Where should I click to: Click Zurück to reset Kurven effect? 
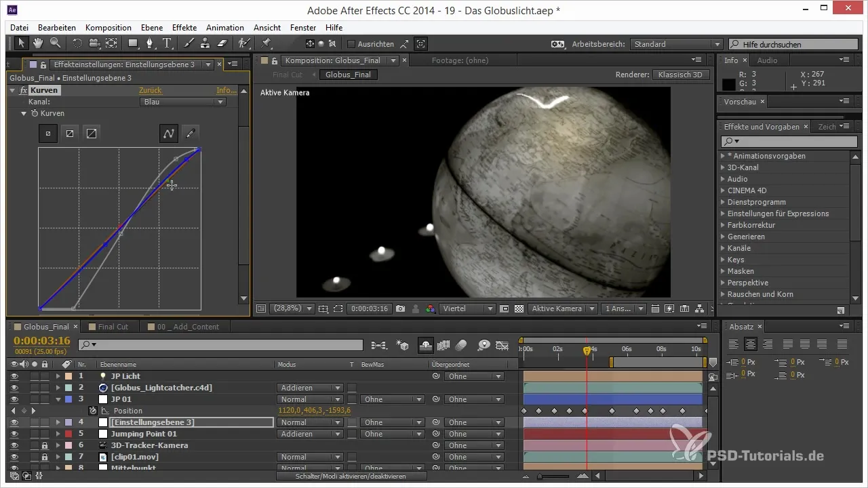[x=150, y=90]
